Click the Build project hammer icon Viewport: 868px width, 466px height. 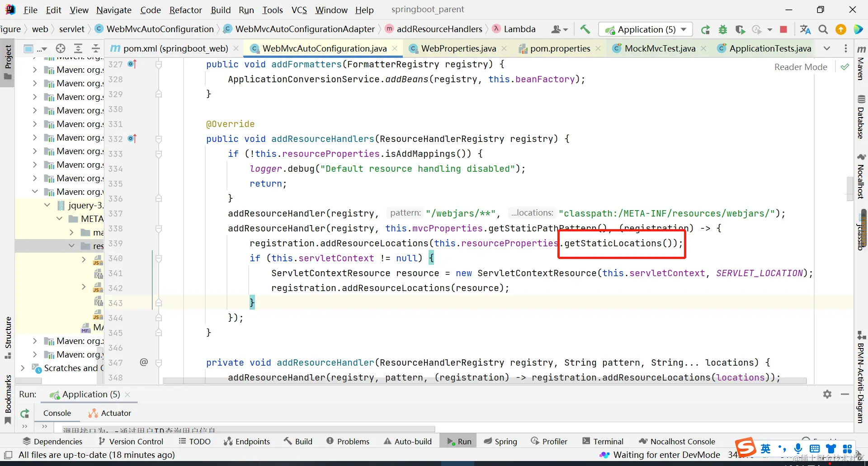585,29
